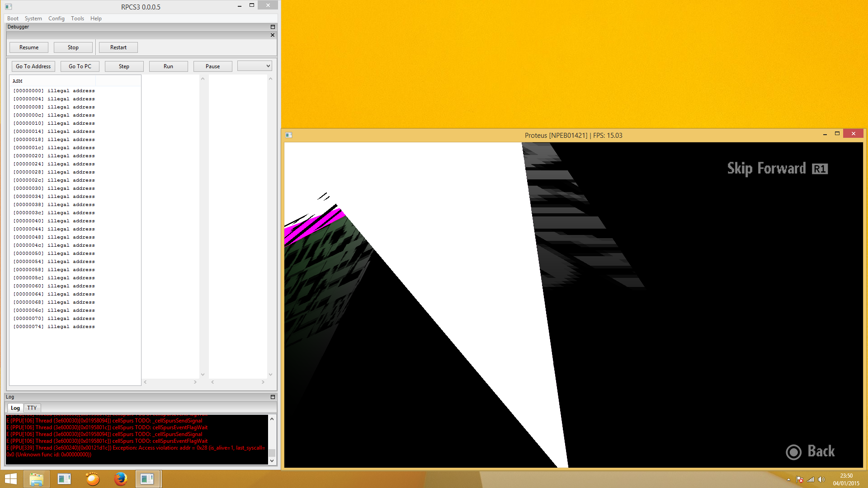Open the Tools menu

pyautogui.click(x=77, y=19)
